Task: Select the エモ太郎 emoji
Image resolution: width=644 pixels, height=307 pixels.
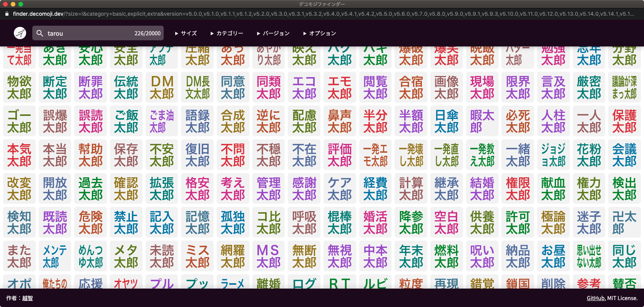Action: tap(340, 87)
